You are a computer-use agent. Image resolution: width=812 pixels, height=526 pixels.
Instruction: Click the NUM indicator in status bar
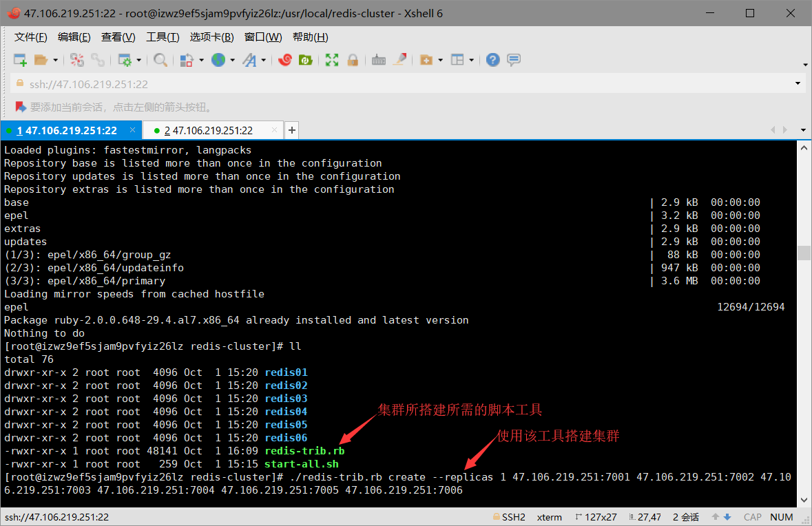[x=782, y=516]
